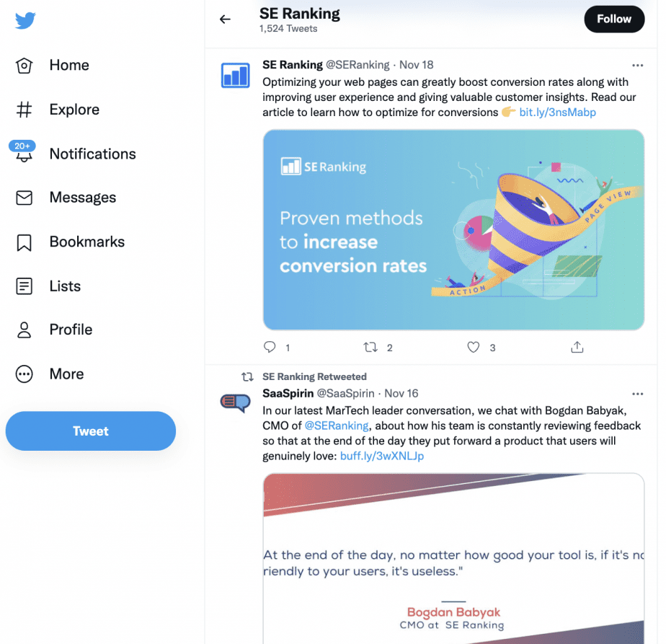Open reply on the conversion rates tweet
Viewport: 666px width, 644px height.
270,347
